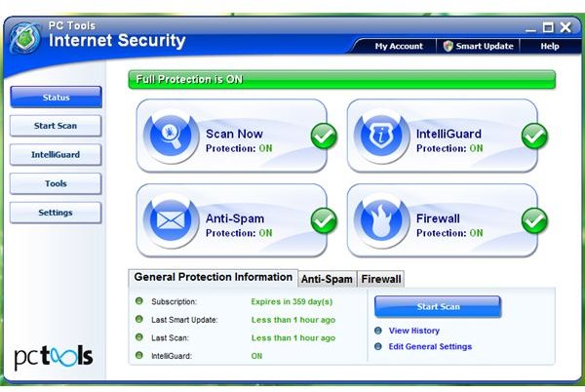The image size is (585, 392).
Task: Open Settings from the sidebar
Action: point(56,213)
